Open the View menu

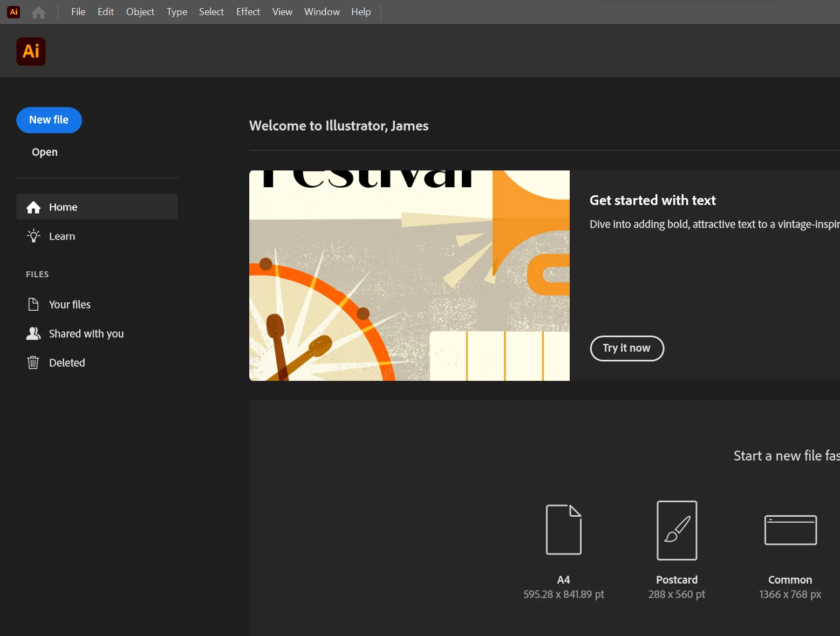282,12
